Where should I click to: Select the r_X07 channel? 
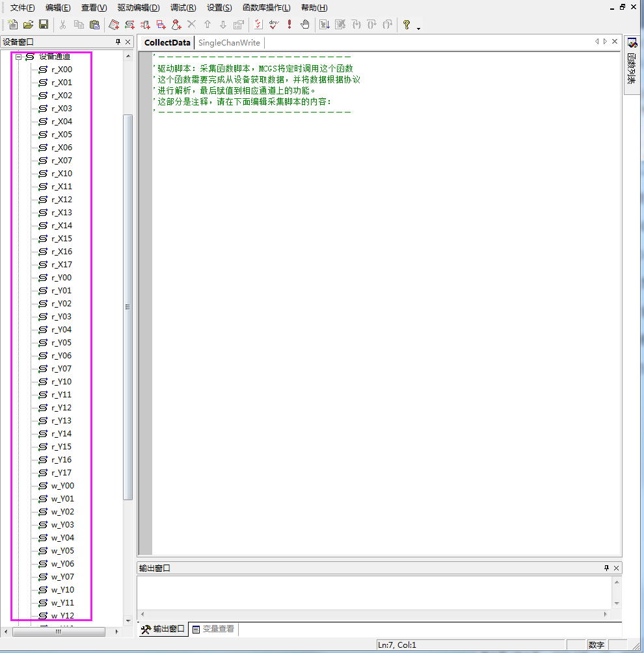[x=61, y=161]
